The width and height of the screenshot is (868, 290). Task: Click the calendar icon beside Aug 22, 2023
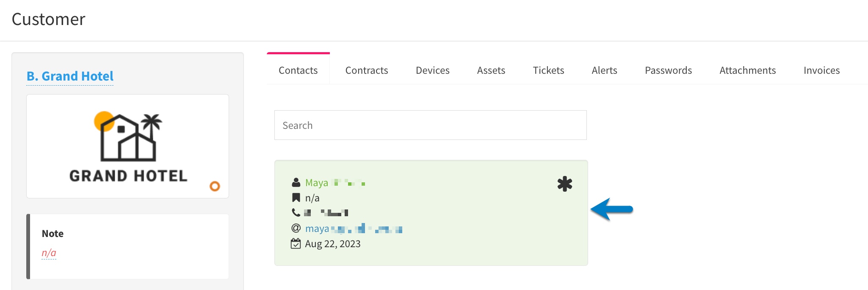(x=296, y=244)
